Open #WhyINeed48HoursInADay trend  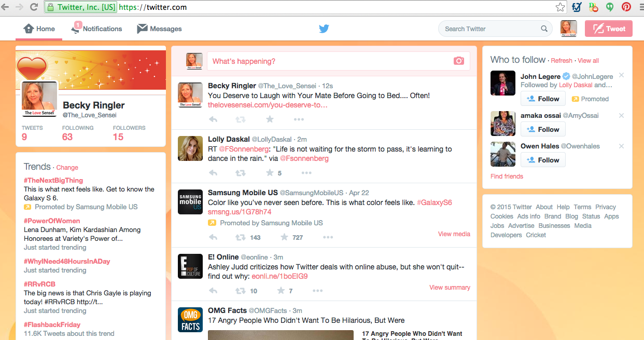pyautogui.click(x=67, y=261)
